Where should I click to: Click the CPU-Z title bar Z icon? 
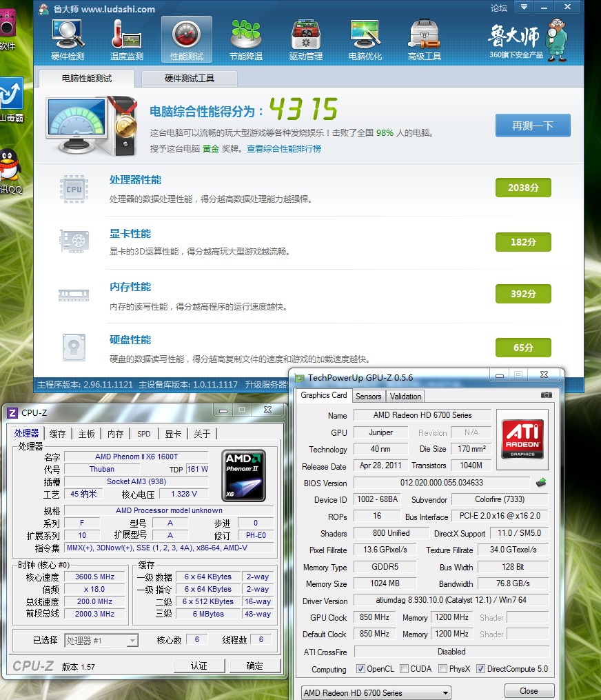point(12,413)
